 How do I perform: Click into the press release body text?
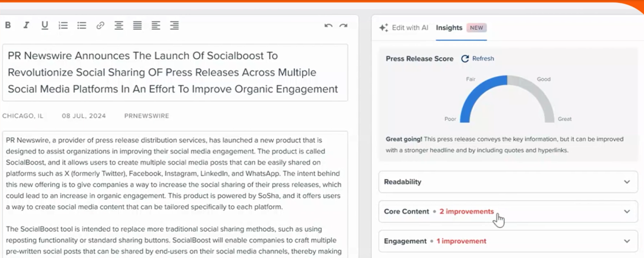click(x=175, y=194)
